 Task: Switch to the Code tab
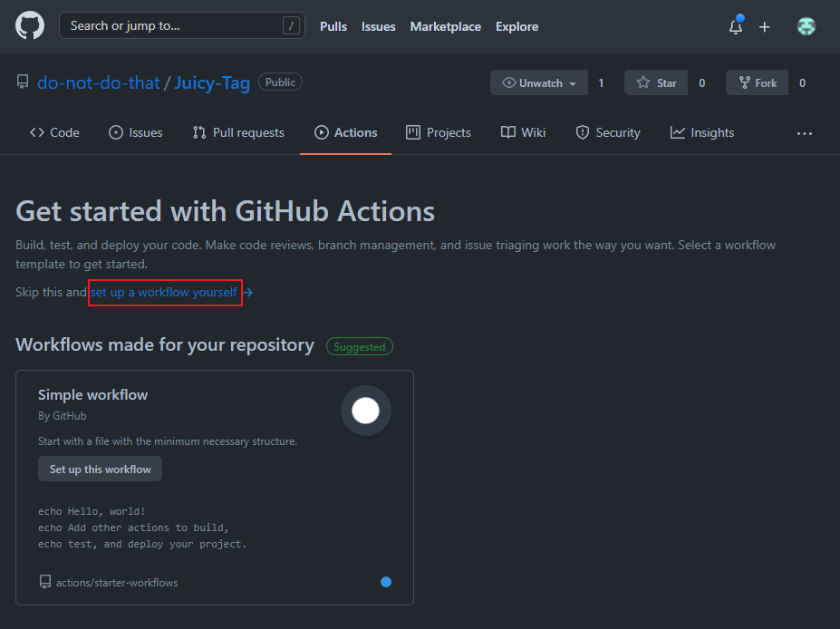(x=54, y=132)
